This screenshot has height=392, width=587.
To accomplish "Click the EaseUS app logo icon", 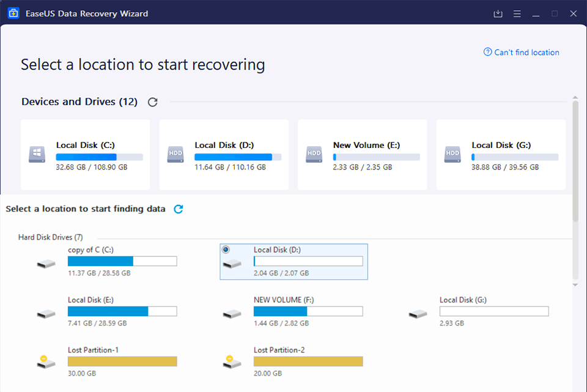I will click(13, 13).
